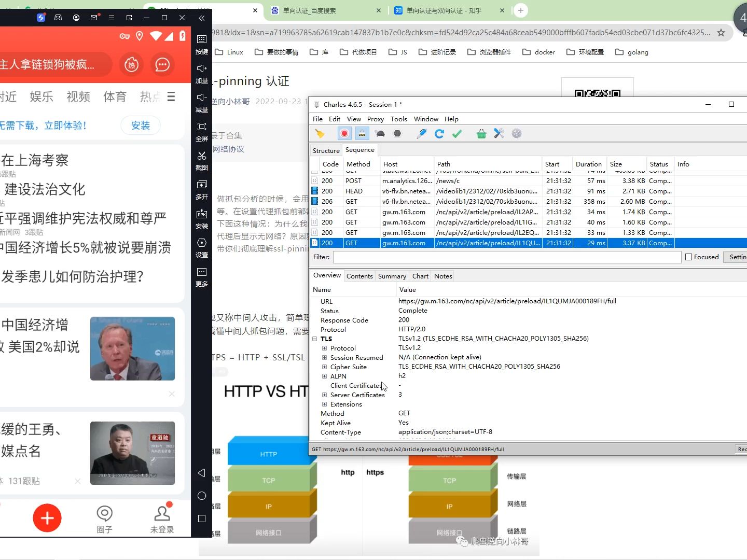Switch to the Sequence tab
Image resolution: width=747 pixels, height=560 pixels.
point(359,150)
